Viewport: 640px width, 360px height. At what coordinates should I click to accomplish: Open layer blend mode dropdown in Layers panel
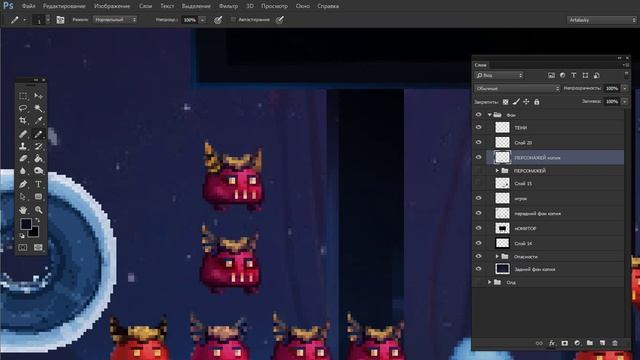click(517, 89)
